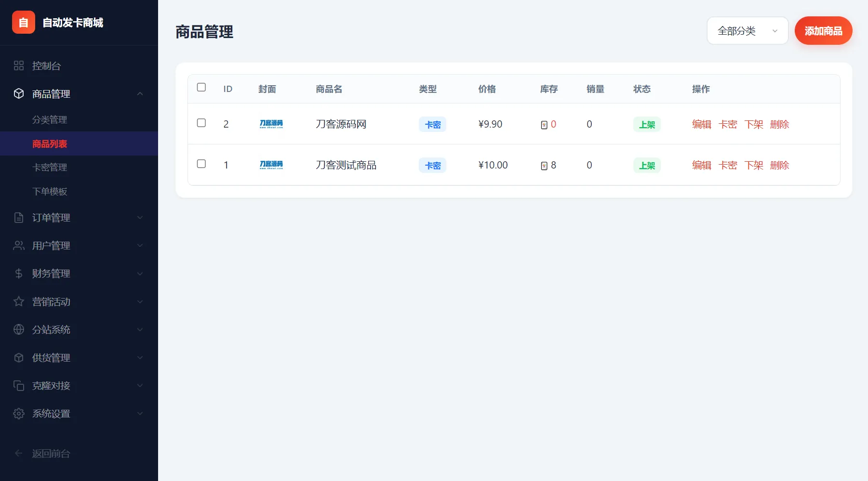Click the green 上架 status badge for ID 1

pos(647,165)
